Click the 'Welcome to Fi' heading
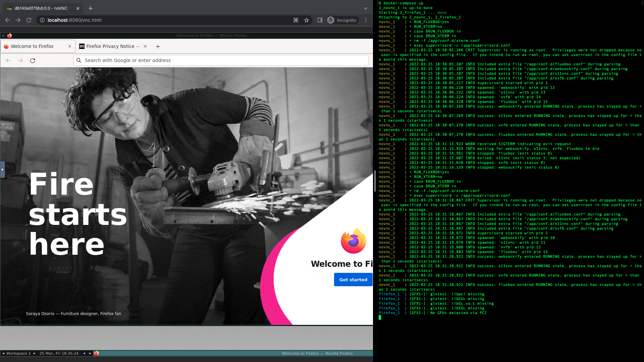The width and height of the screenshot is (644, 362). [x=342, y=264]
